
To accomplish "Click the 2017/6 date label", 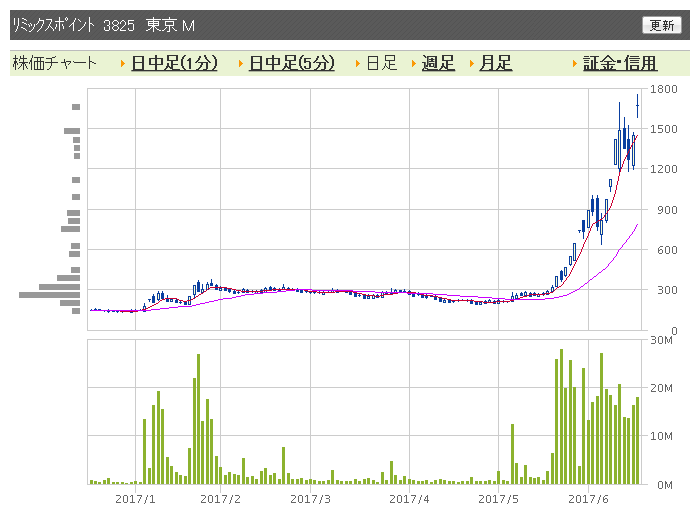I will 588,499.
